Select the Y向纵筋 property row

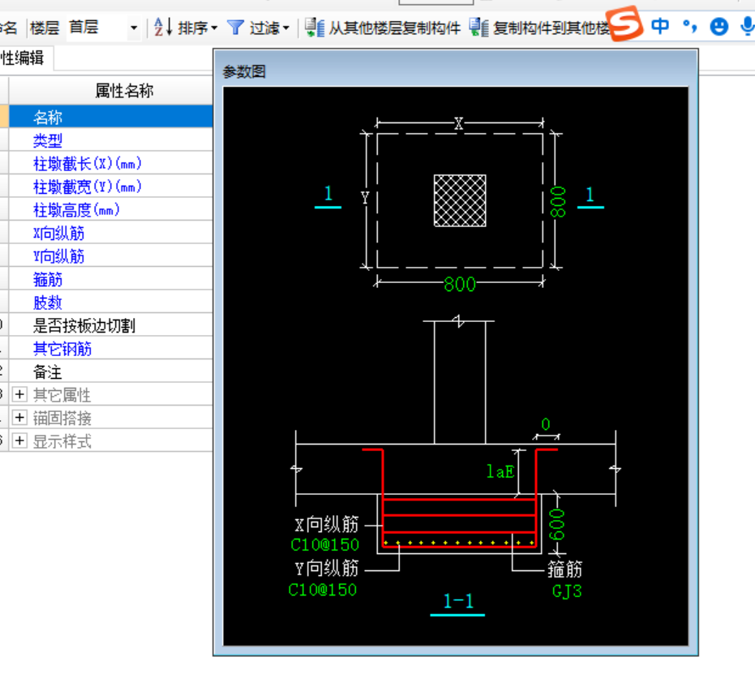[111, 256]
